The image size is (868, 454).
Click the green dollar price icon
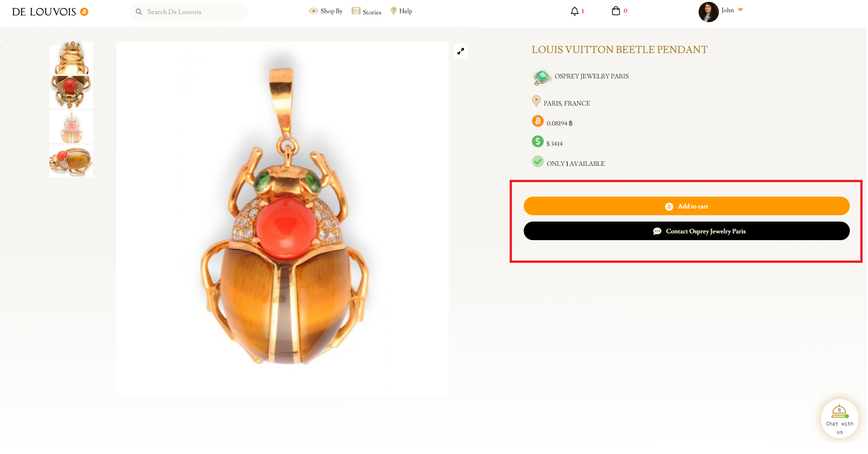pos(538,141)
